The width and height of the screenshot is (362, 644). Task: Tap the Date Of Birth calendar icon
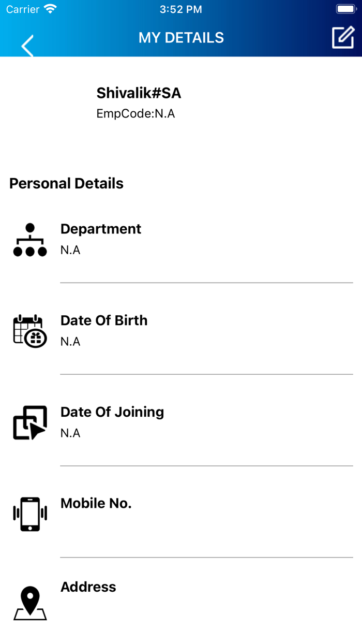30,331
